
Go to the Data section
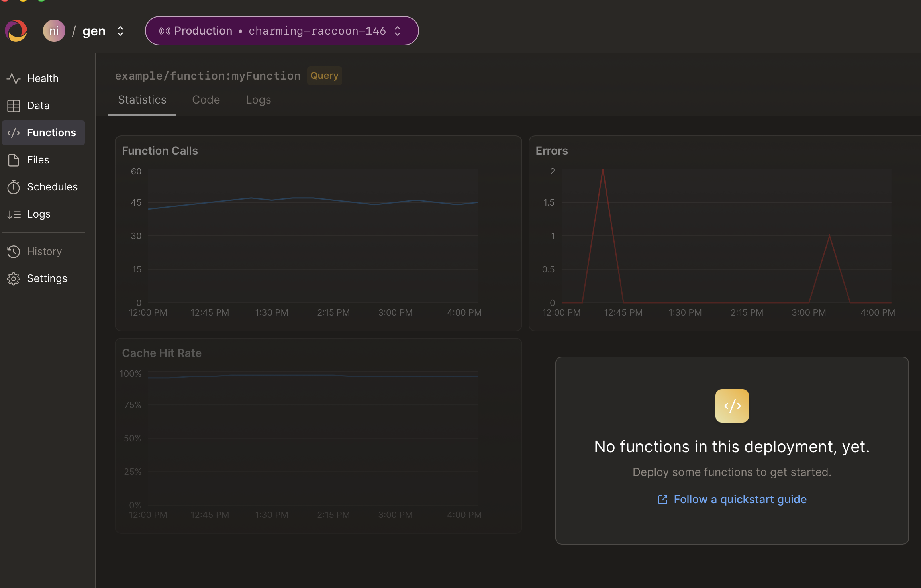pos(43,106)
